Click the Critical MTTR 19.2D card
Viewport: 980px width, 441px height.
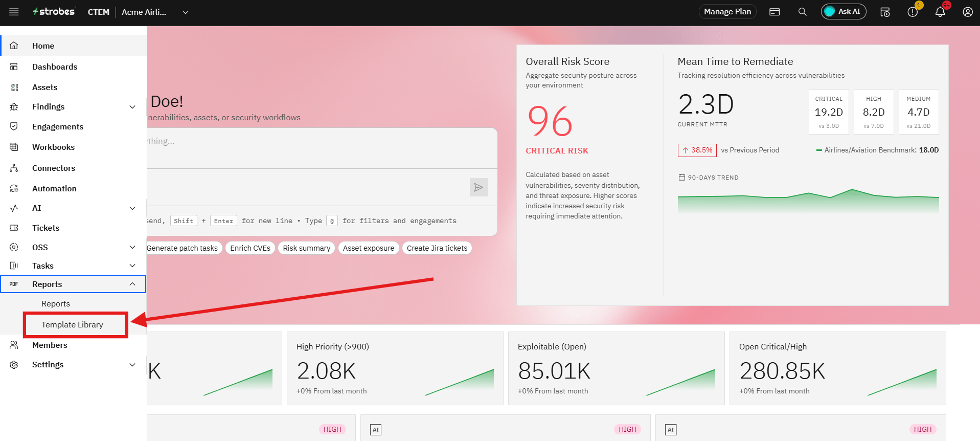pyautogui.click(x=829, y=112)
